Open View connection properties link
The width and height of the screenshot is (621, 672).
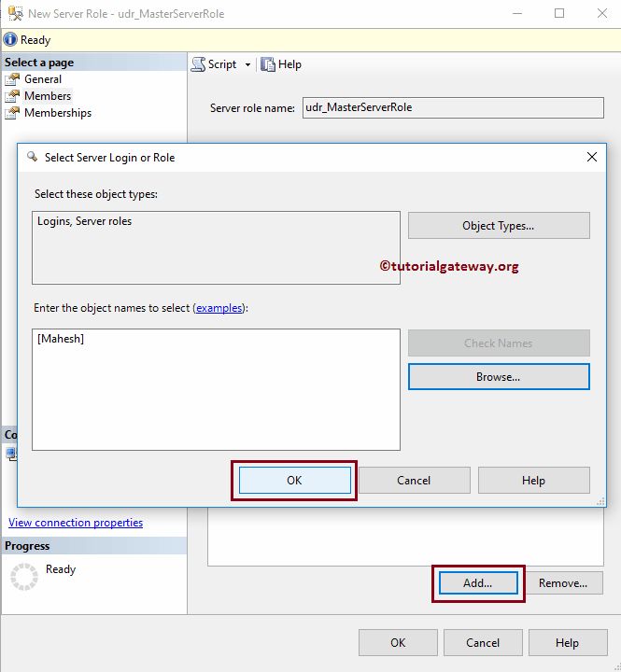click(76, 523)
